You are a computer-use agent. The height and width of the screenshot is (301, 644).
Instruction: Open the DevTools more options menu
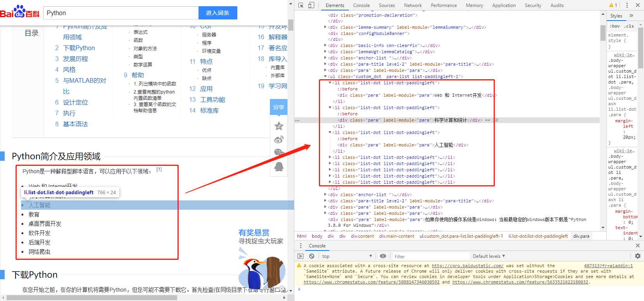pyautogui.click(x=627, y=5)
